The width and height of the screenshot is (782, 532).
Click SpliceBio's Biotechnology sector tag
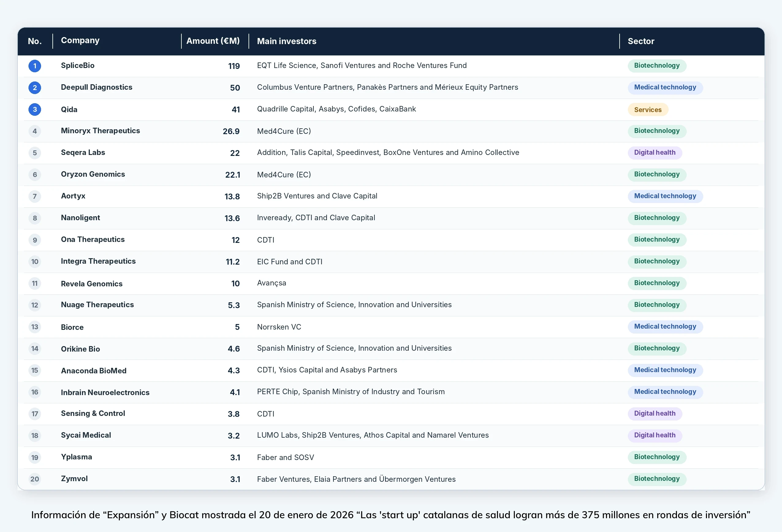(657, 66)
